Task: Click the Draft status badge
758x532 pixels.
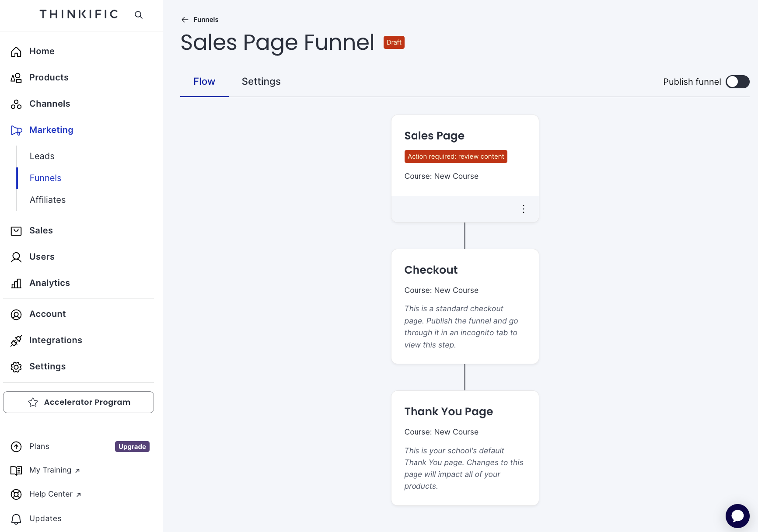Action: (x=394, y=42)
